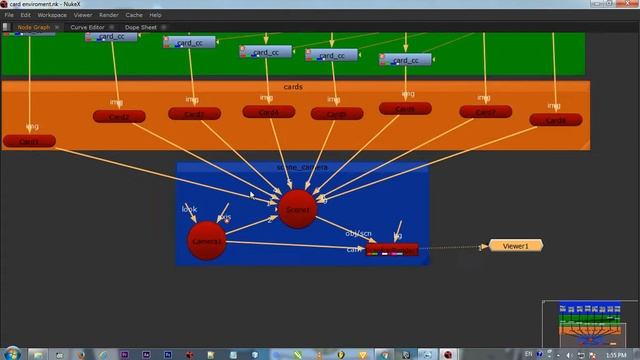
Task: Close the Dope Sheet tab
Action: [x=164, y=27]
